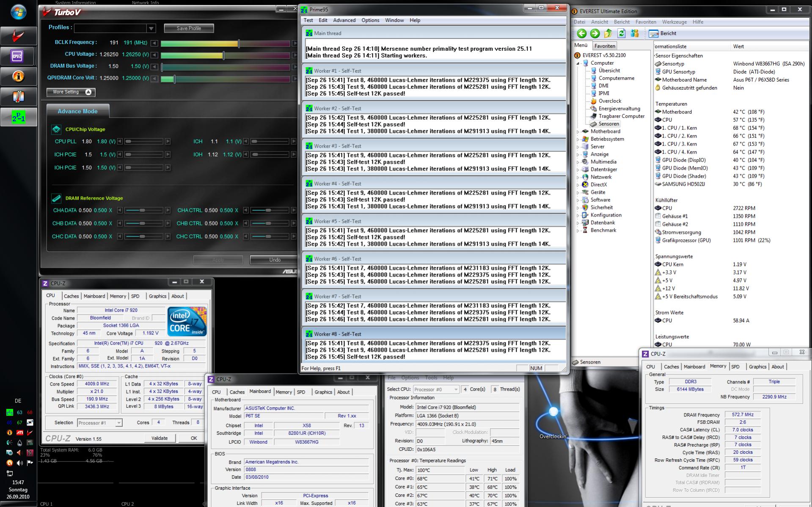Expand the Software tree node
This screenshot has height=507, width=812.
(578, 200)
